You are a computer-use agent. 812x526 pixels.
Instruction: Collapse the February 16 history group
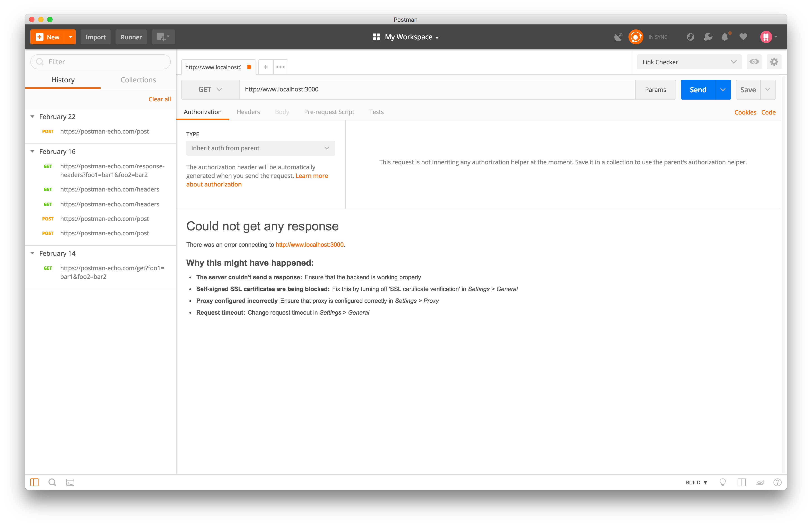click(x=32, y=151)
